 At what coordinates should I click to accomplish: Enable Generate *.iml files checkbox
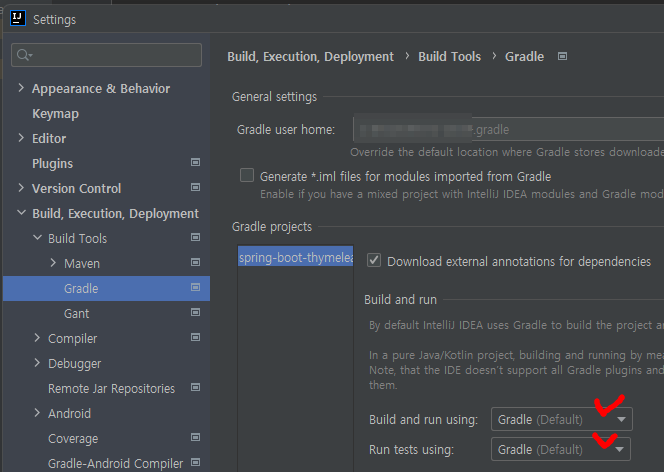[x=247, y=175]
